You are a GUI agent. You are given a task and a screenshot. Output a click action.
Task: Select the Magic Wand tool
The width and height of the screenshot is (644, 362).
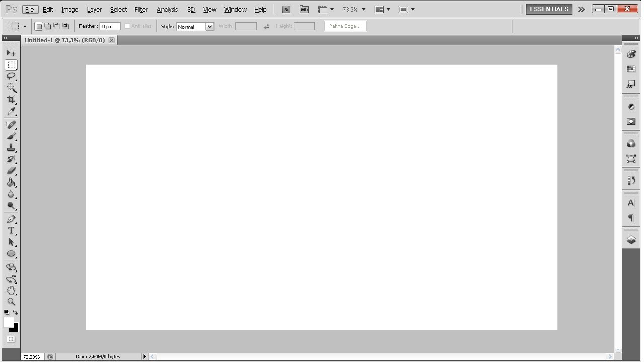coord(11,88)
